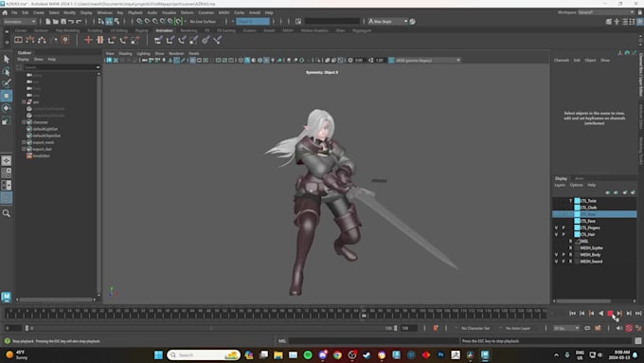Expand the export_mesh node in Outliner

click(24, 142)
